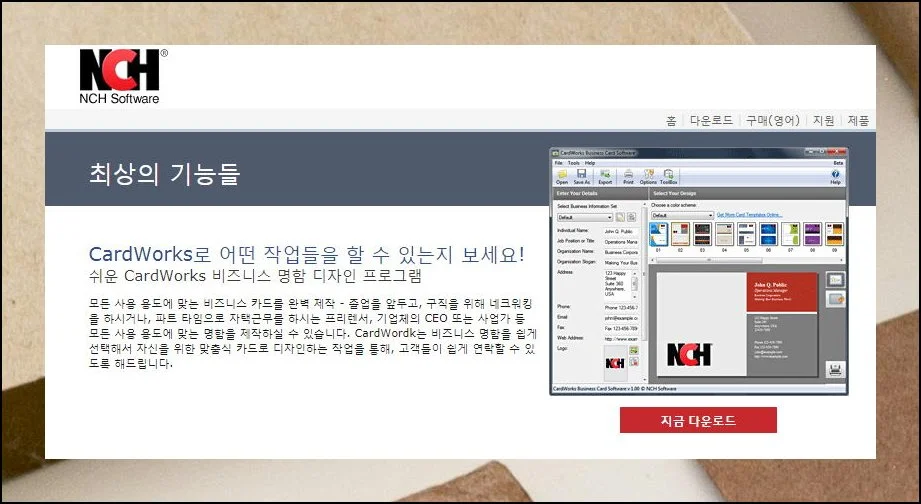Screen dimensions: 921x504
Task: Click the Individual Name input field
Action: tap(620, 231)
